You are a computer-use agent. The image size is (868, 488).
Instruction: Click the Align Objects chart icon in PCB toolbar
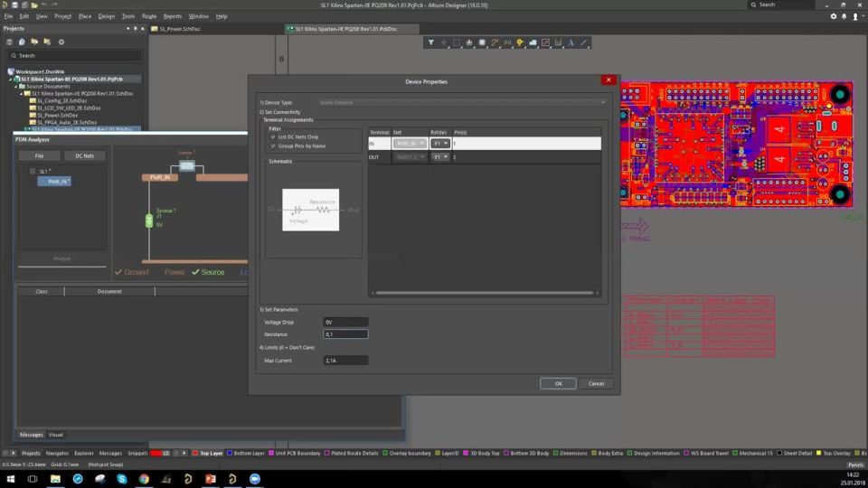(x=469, y=42)
